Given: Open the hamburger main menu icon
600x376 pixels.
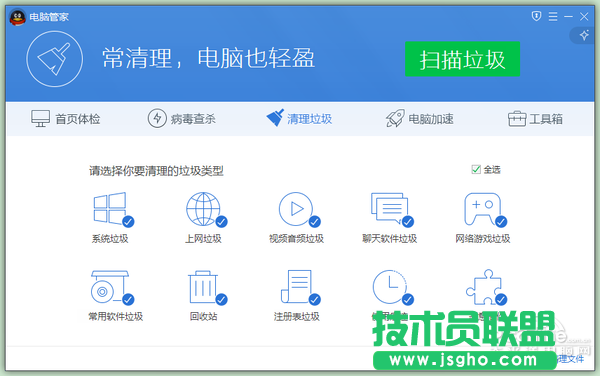Looking at the screenshot, I should [553, 16].
